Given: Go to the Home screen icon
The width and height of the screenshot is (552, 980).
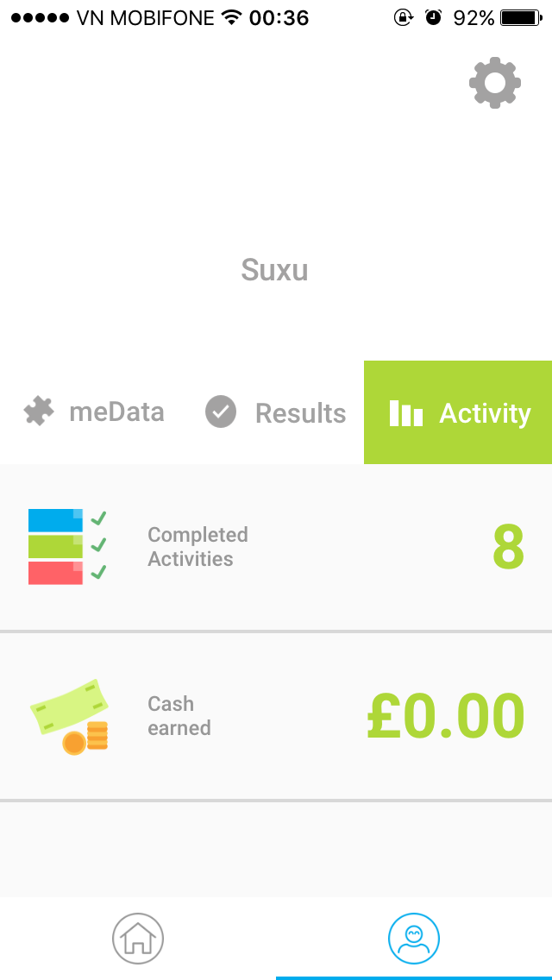Looking at the screenshot, I should (x=138, y=938).
